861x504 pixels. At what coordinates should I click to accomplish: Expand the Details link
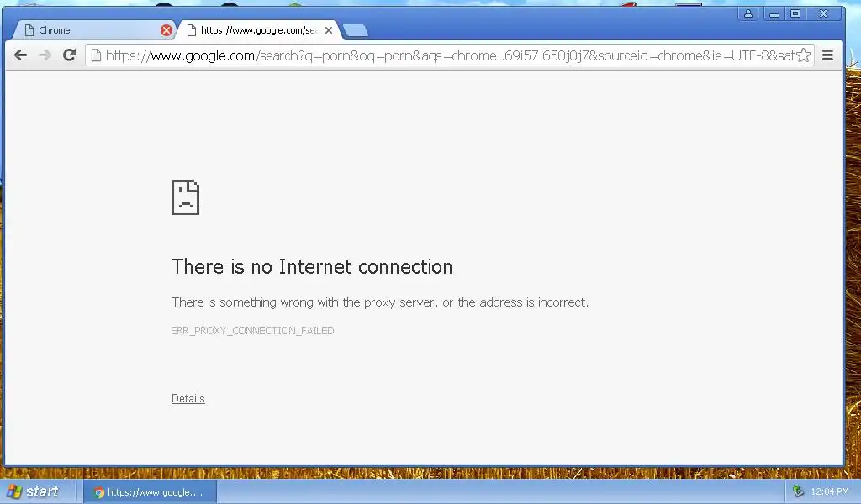coord(188,399)
